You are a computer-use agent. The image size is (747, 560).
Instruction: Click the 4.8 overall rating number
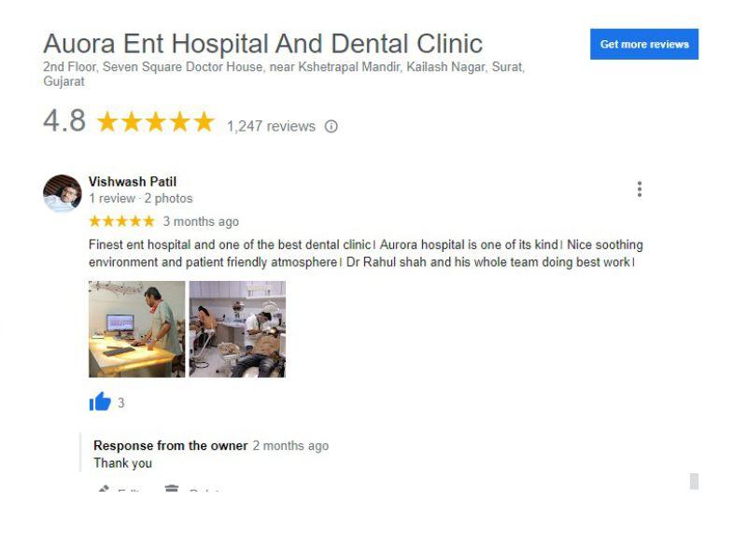[64, 120]
